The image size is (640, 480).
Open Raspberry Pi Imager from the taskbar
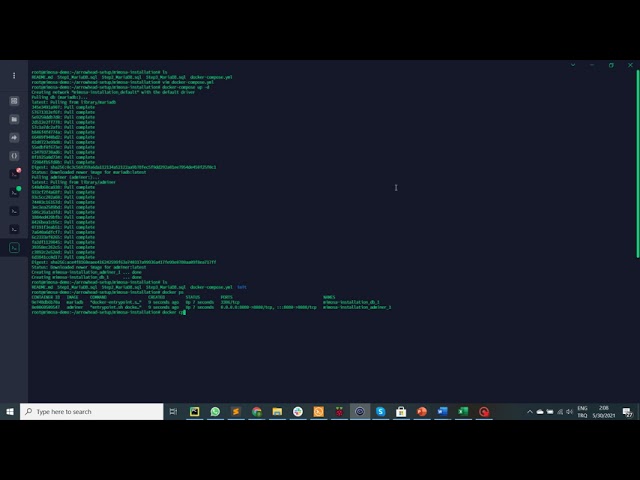click(x=339, y=411)
